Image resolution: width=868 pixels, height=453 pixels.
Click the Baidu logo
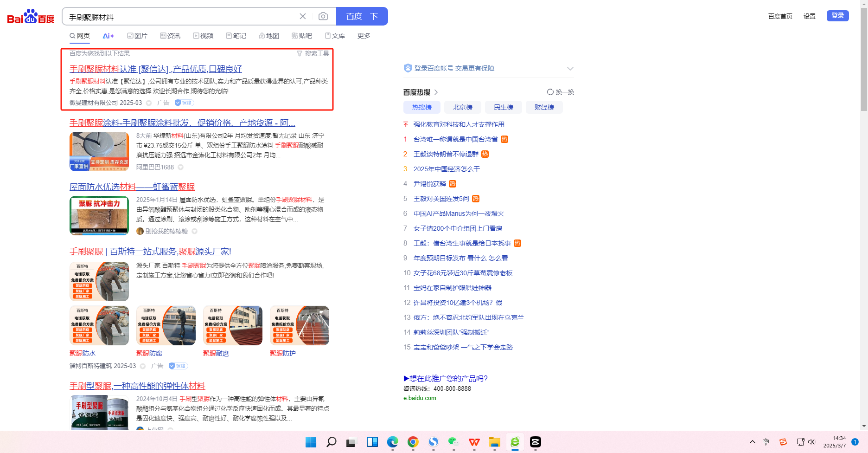[x=31, y=17]
